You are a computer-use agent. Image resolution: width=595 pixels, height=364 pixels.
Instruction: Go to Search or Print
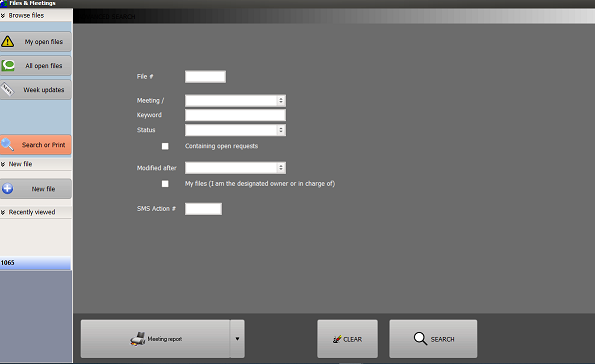[x=36, y=145]
